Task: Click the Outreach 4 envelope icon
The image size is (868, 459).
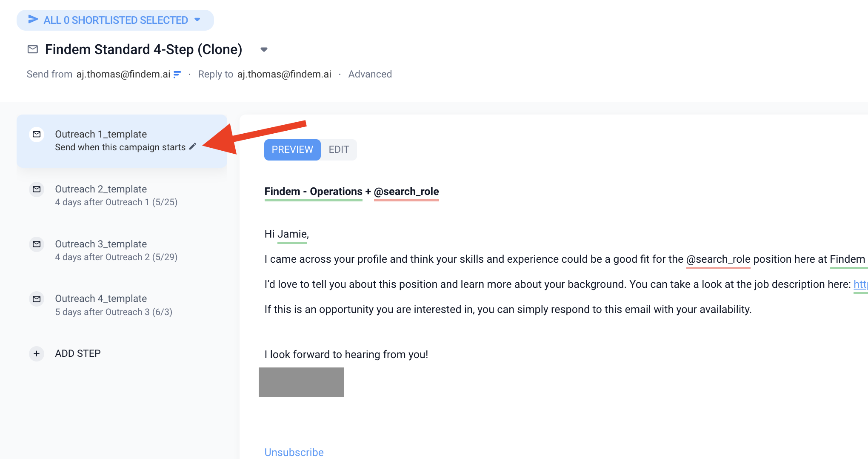Action: pos(37,299)
